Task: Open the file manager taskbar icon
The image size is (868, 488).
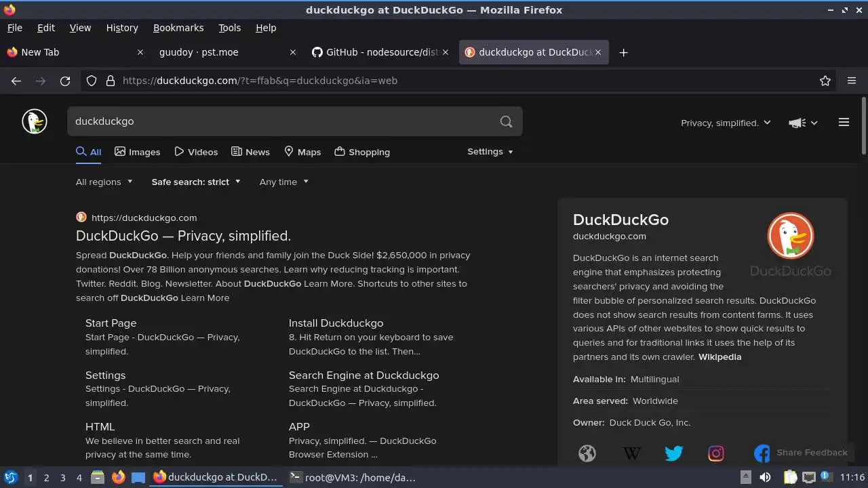Action: click(x=97, y=477)
